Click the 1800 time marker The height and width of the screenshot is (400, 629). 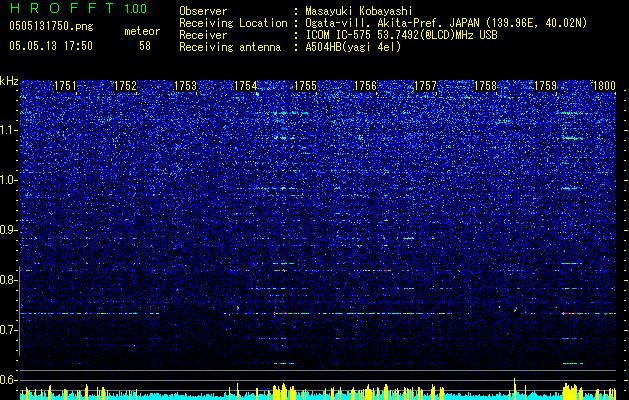click(x=605, y=86)
